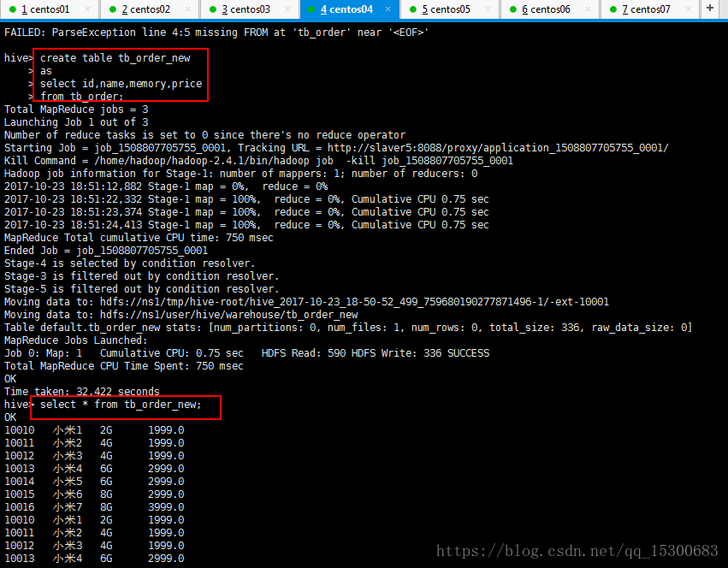Click the 10015 小米6 result row
Image resolution: width=728 pixels, height=568 pixels.
pos(94,494)
